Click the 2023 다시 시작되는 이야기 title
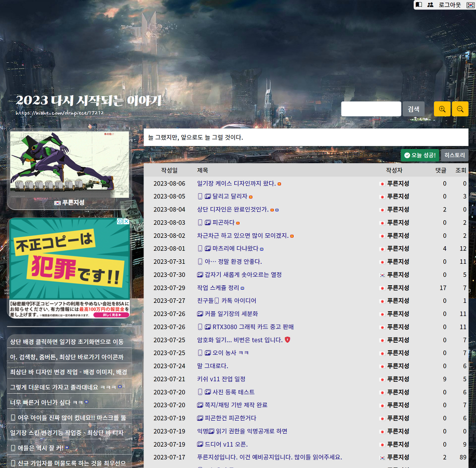 89,100
